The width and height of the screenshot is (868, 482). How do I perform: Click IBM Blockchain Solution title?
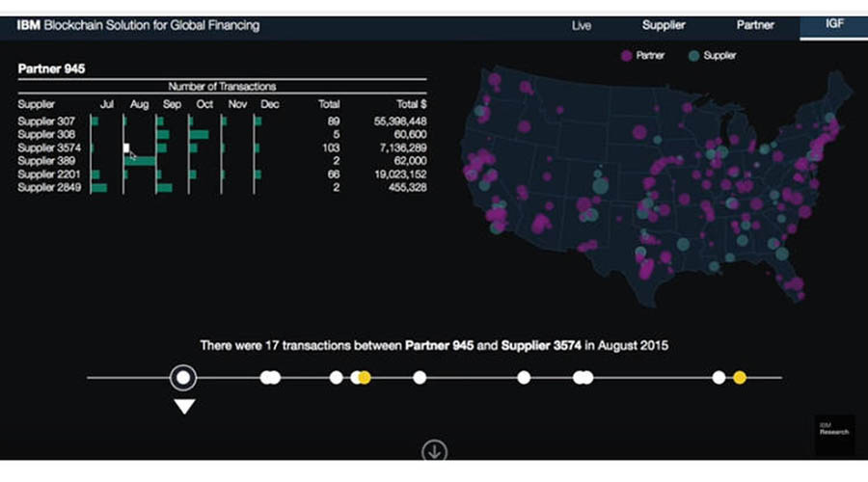pos(138,25)
